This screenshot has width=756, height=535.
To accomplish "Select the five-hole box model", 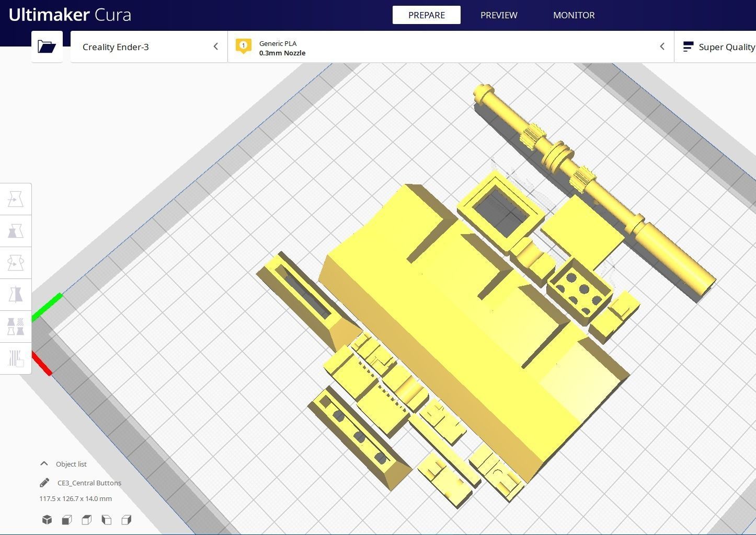I will tap(579, 292).
